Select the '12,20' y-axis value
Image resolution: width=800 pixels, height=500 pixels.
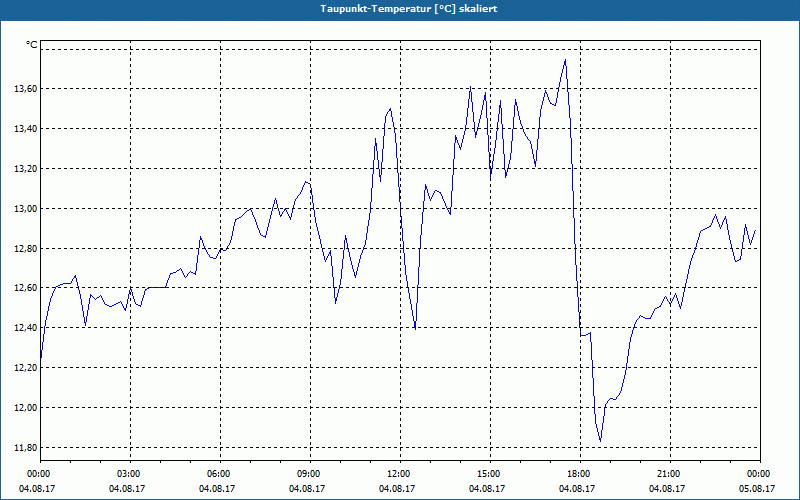click(x=26, y=367)
